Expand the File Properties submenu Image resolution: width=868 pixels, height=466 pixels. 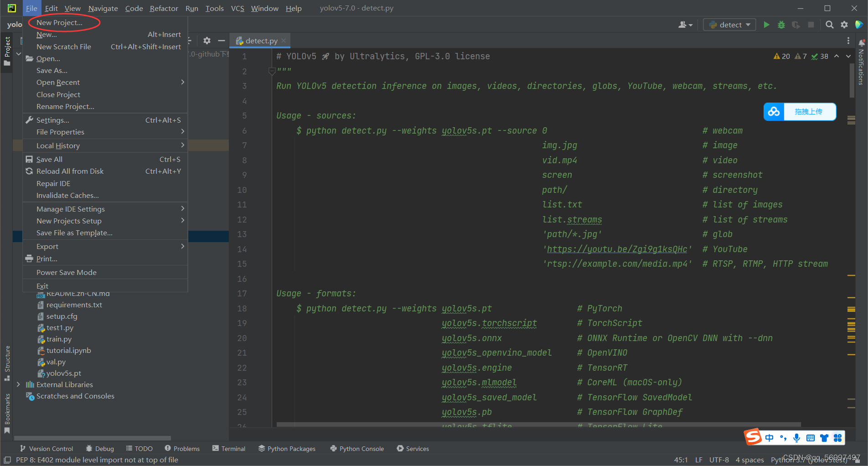(105, 132)
